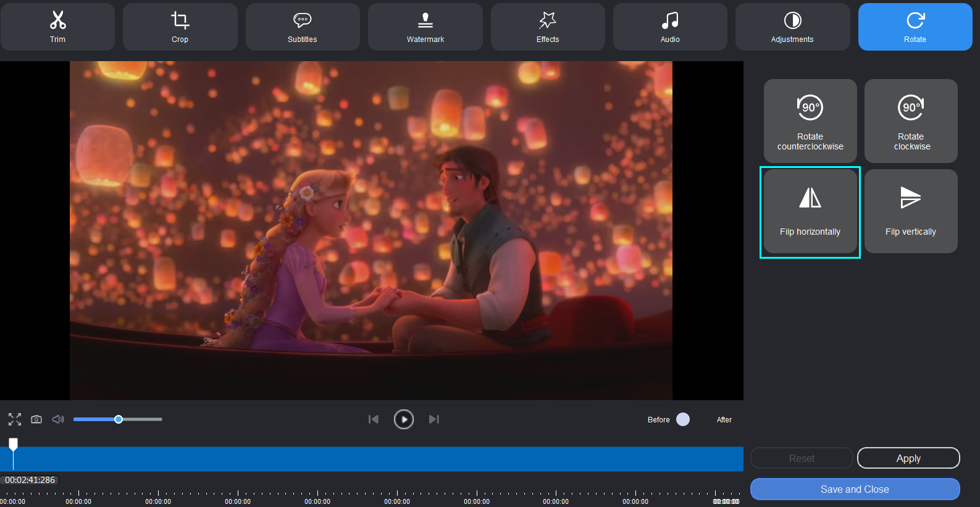This screenshot has width=980, height=507.
Task: Open the Watermark tab
Action: click(425, 27)
